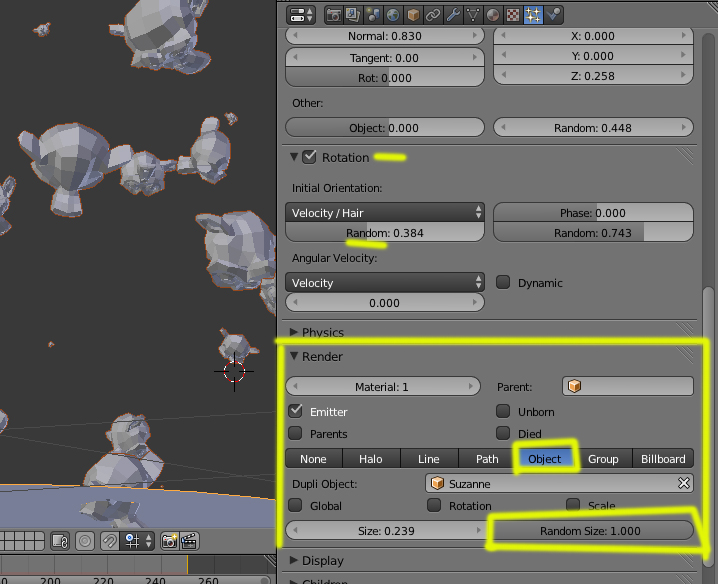The width and height of the screenshot is (718, 584).
Task: Toggle the Dynamic checkbox
Action: (503, 282)
